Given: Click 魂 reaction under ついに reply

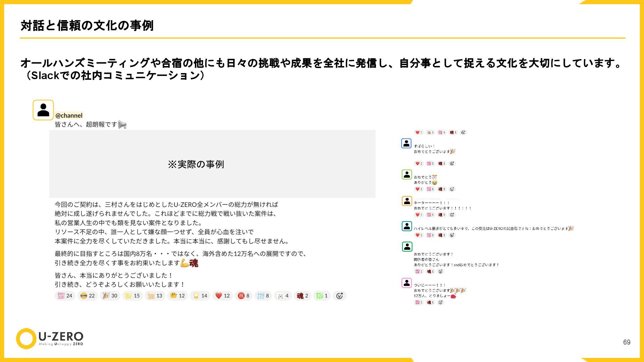Looking at the screenshot, I should point(430,302).
